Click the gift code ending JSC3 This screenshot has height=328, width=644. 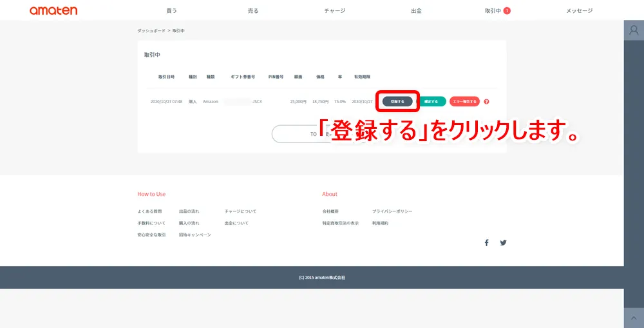pos(243,102)
